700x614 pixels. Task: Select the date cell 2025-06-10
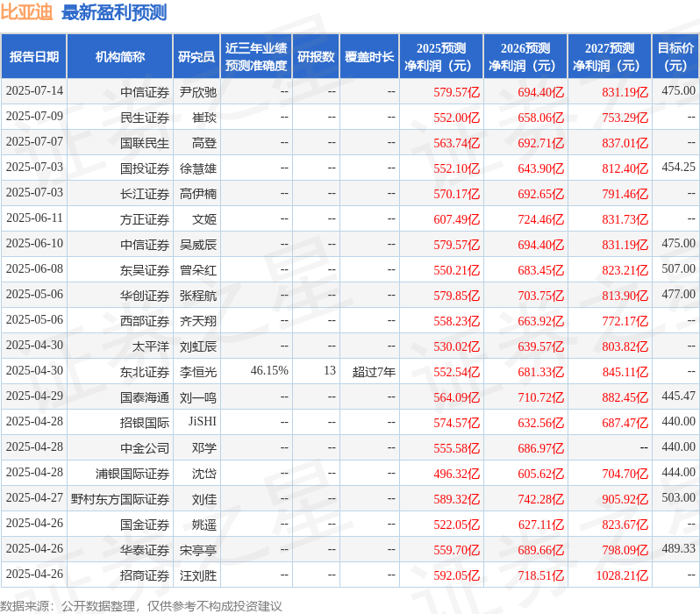(34, 244)
